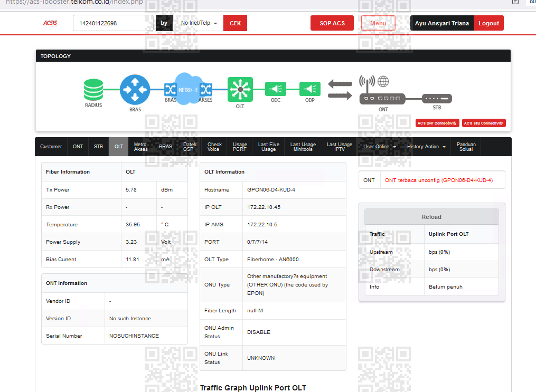Switch to the STB tab
Image resolution: width=536 pixels, height=392 pixels.
pos(98,147)
